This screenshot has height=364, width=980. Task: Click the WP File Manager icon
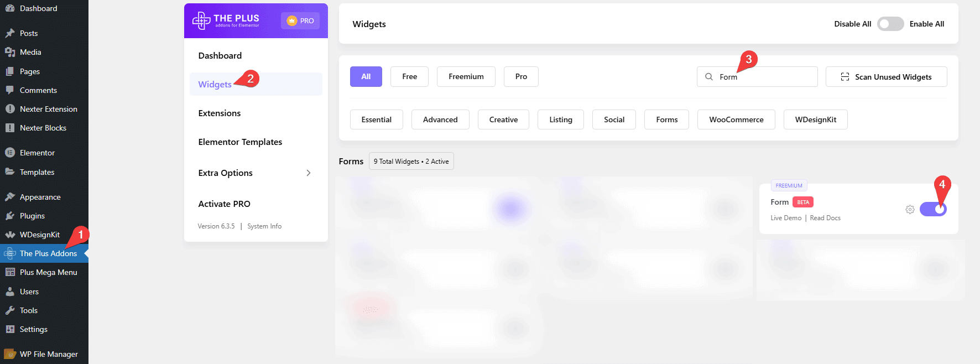tap(9, 354)
